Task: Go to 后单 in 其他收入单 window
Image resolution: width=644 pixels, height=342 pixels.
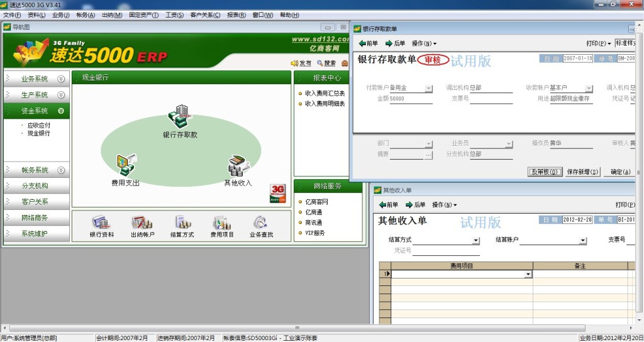Action: tap(415, 204)
